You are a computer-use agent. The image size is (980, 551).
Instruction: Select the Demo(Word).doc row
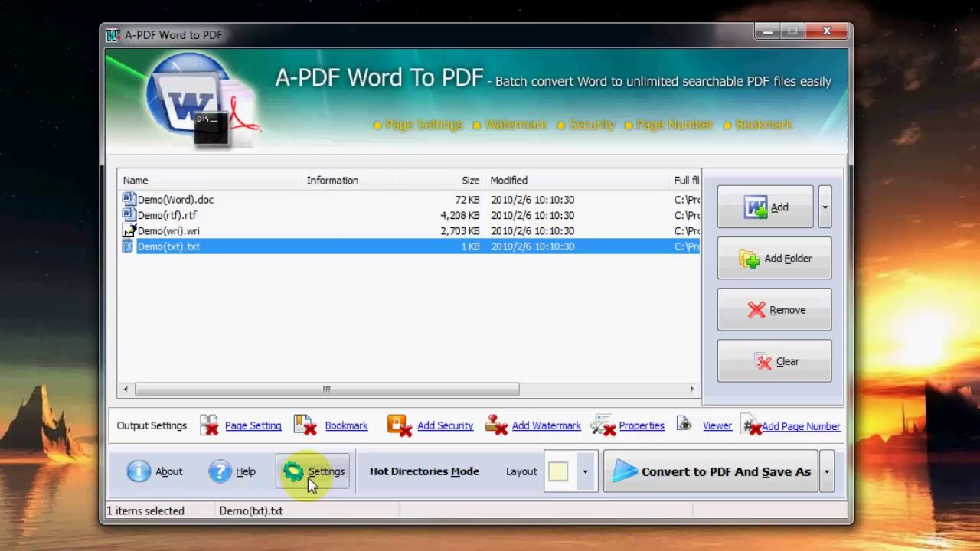click(x=410, y=199)
